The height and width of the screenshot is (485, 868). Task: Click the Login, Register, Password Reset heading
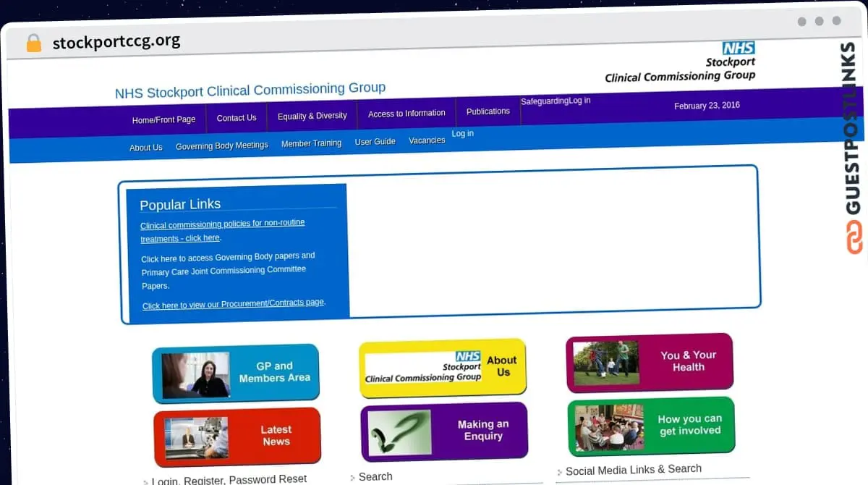pos(229,479)
